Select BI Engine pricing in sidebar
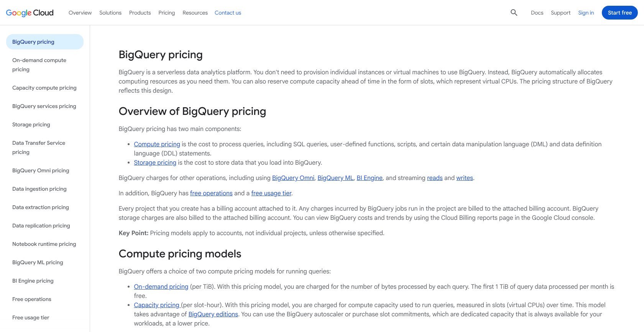644x332 pixels. point(45,281)
